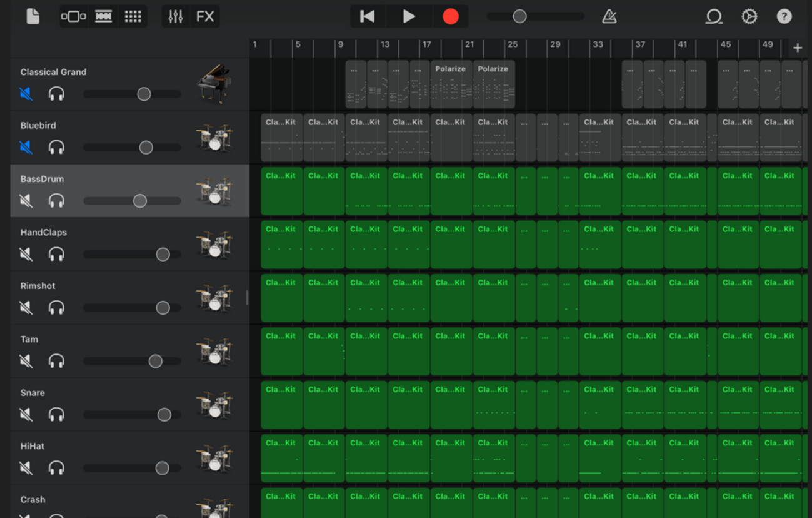Open My Songs document browser
The width and height of the screenshot is (812, 518).
pyautogui.click(x=33, y=16)
